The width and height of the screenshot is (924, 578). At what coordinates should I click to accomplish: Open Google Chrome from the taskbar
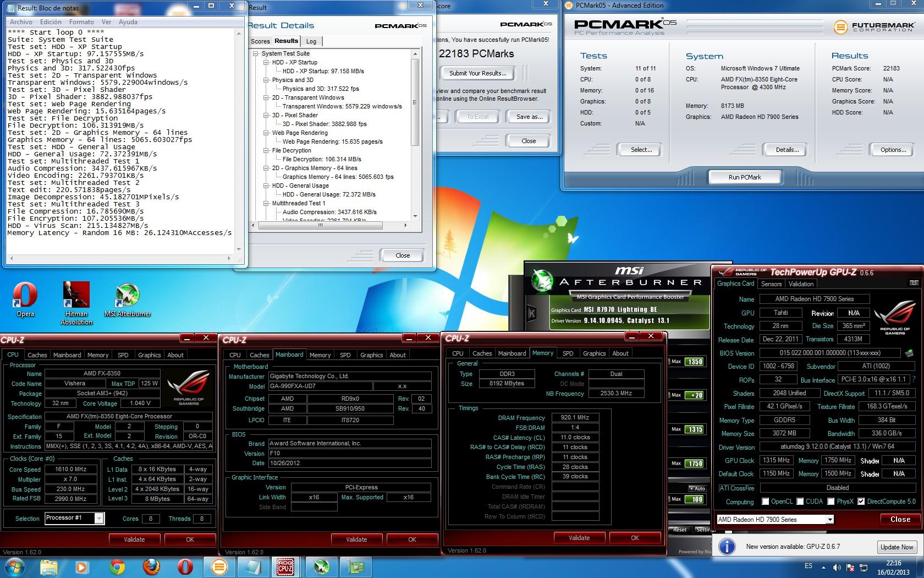(x=117, y=566)
